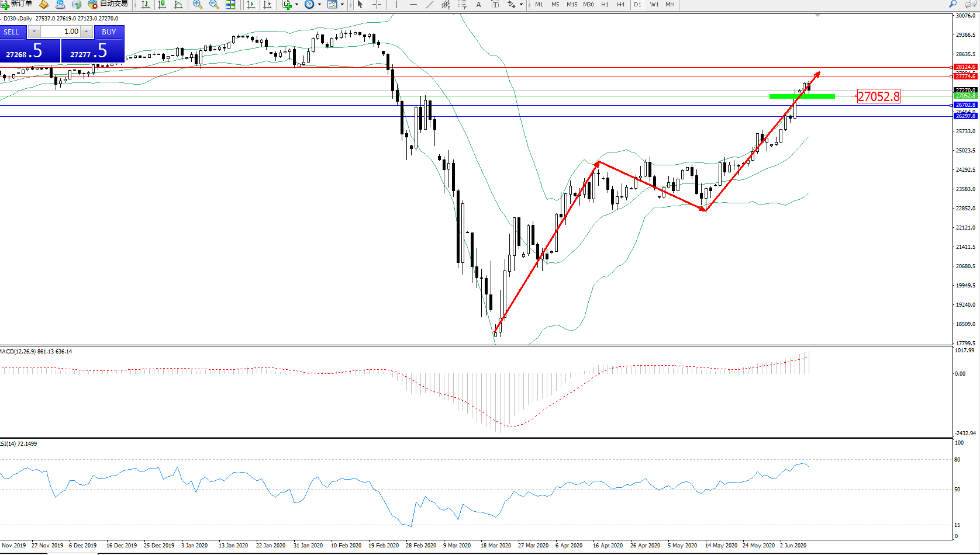Screen dimensions: 980x555
Task: Click the Zoom Out magnifier icon
Action: coord(214,5)
